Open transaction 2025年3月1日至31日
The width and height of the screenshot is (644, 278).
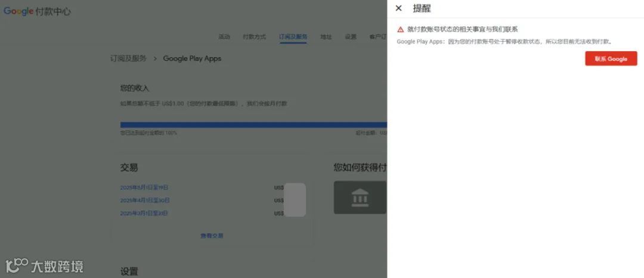[x=144, y=213]
